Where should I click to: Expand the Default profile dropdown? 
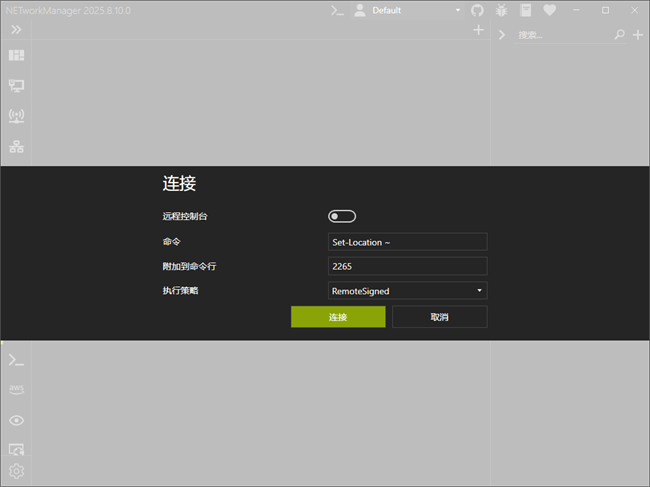pos(410,10)
